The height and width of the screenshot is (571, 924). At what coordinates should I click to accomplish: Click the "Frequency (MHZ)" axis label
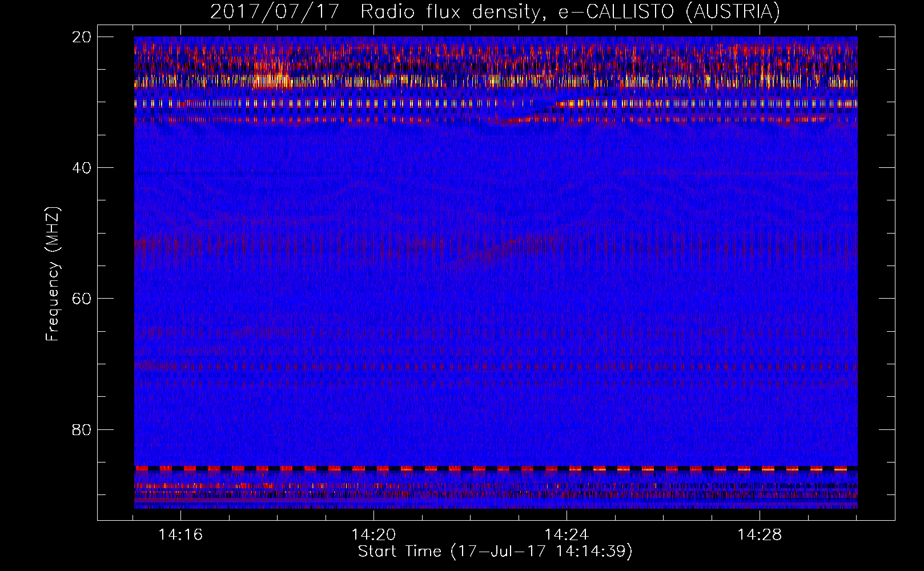pos(53,274)
